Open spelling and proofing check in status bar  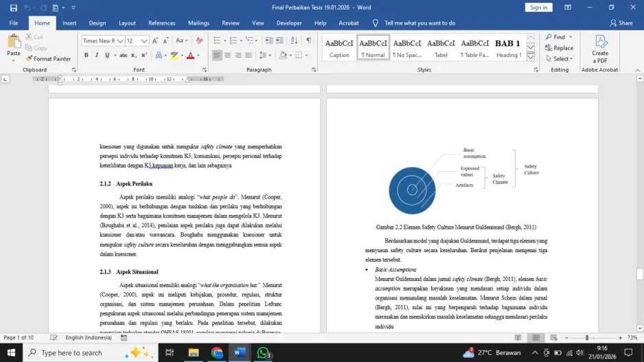click(54, 338)
